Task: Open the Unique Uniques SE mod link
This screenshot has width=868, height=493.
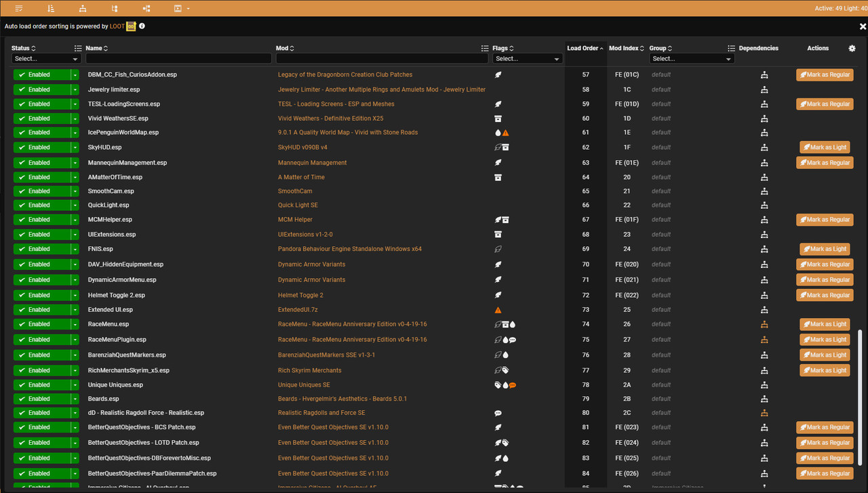Action: pyautogui.click(x=304, y=385)
